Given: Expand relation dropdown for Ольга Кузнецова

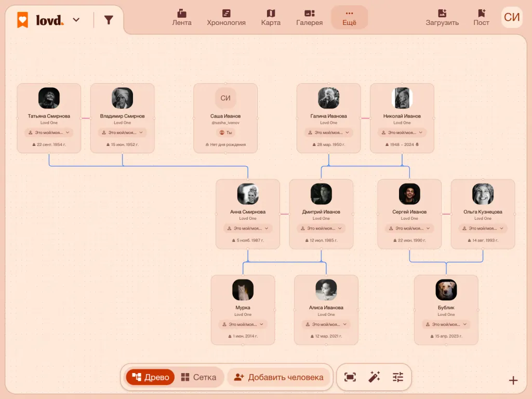Looking at the screenshot, I should tap(483, 229).
